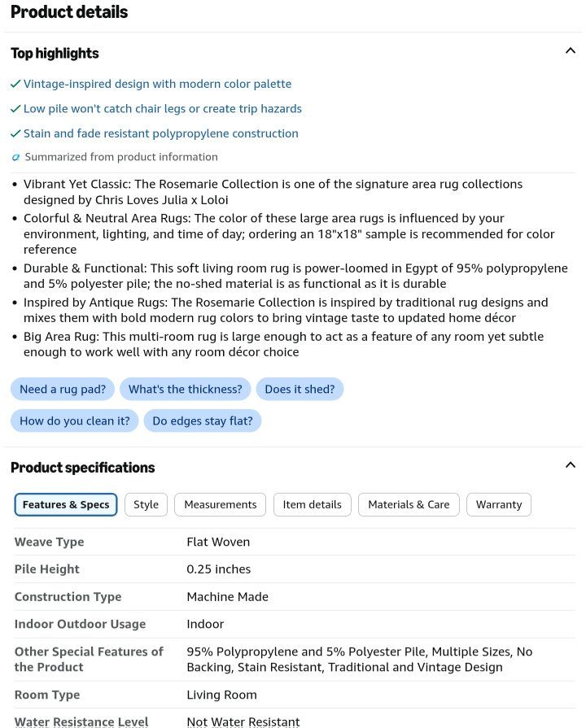Open the Measurements tab
The image size is (586, 728).
(221, 504)
